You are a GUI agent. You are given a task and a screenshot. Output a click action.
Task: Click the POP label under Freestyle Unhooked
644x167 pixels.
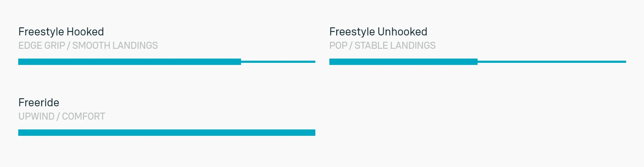point(338,46)
